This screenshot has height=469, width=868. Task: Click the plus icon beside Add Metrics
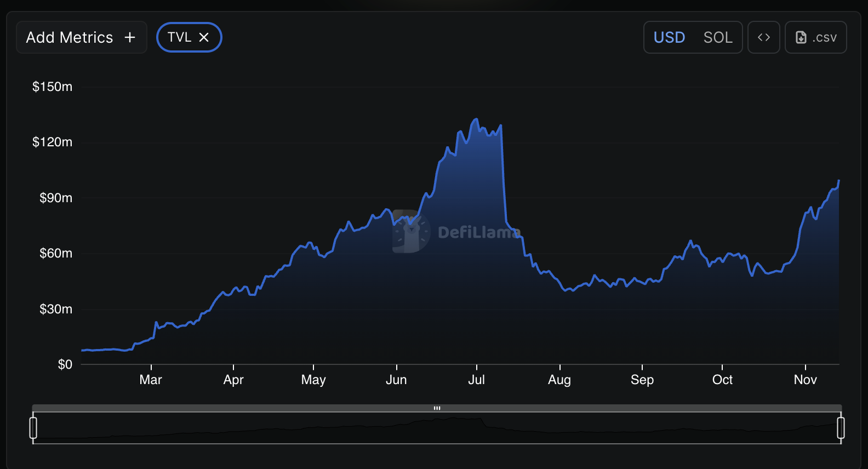[130, 37]
